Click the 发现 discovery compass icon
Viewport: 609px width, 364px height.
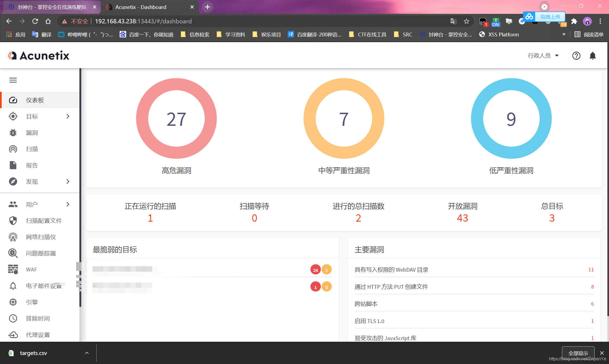(x=13, y=181)
